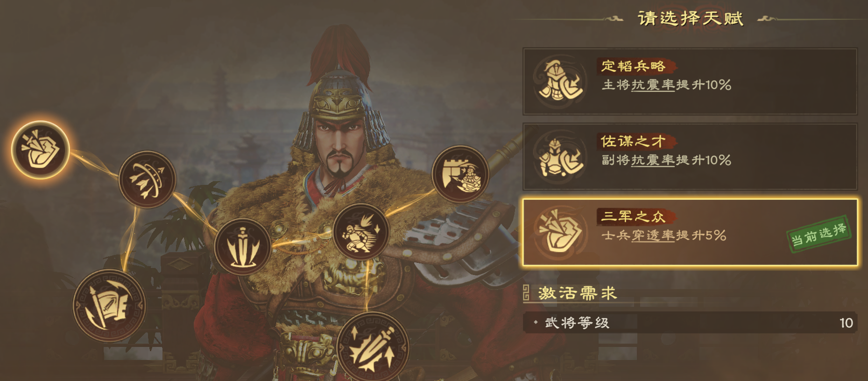
Task: Choose the 佐谋之才 talent option
Action: pyautogui.click(x=690, y=157)
